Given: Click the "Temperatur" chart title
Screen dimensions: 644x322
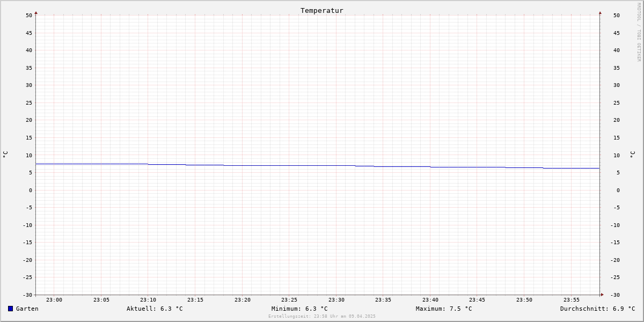Looking at the screenshot, I should (x=322, y=10).
